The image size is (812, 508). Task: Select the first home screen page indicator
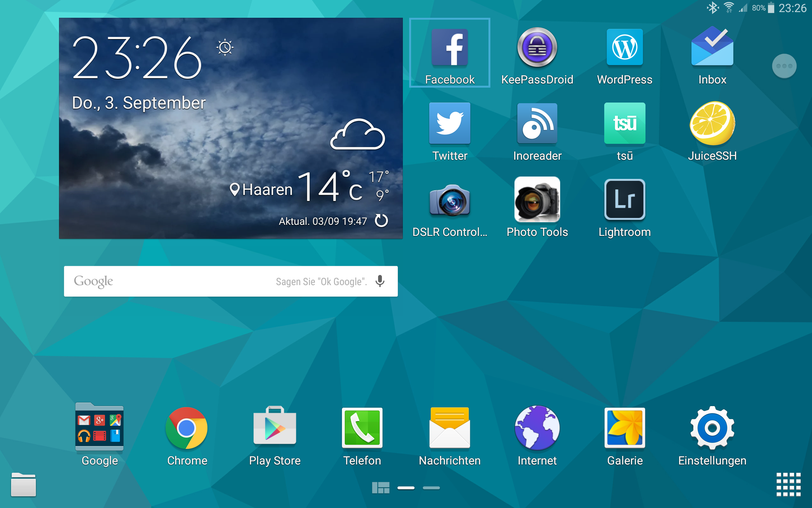tap(406, 488)
